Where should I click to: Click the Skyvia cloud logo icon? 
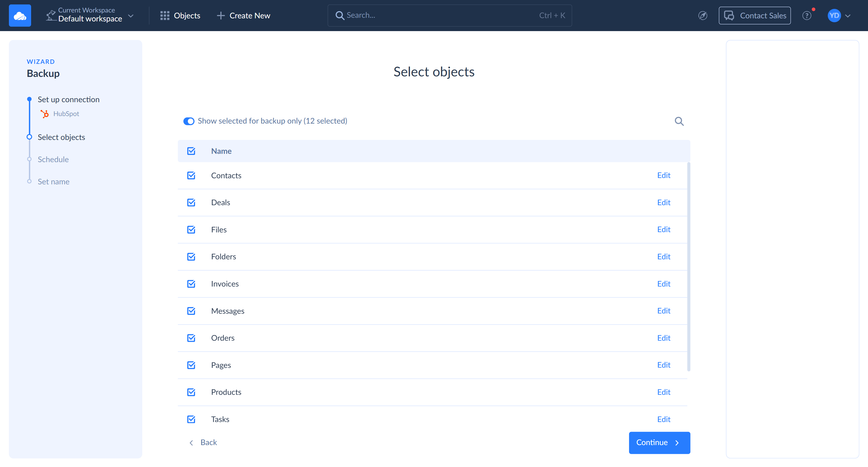coord(20,16)
